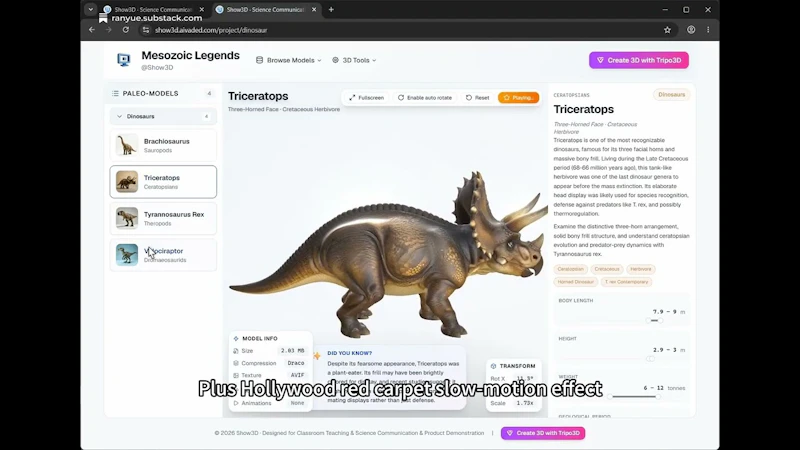The width and height of the screenshot is (800, 450).
Task: Click the site information icon in address bar
Action: [146, 30]
